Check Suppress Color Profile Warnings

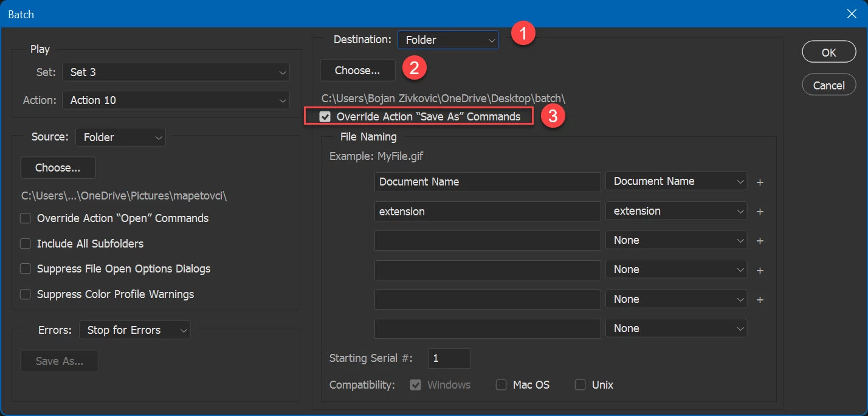click(26, 294)
